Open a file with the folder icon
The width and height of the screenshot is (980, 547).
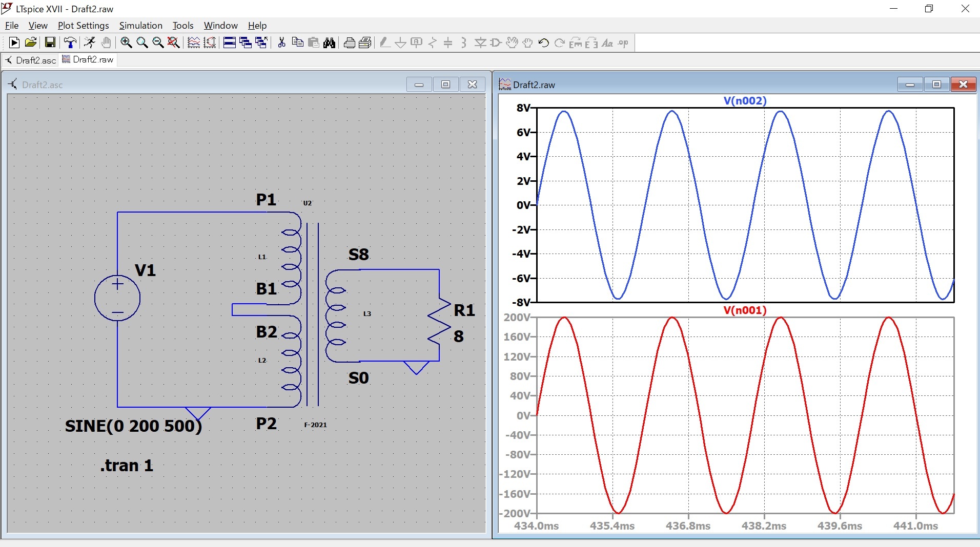[31, 43]
